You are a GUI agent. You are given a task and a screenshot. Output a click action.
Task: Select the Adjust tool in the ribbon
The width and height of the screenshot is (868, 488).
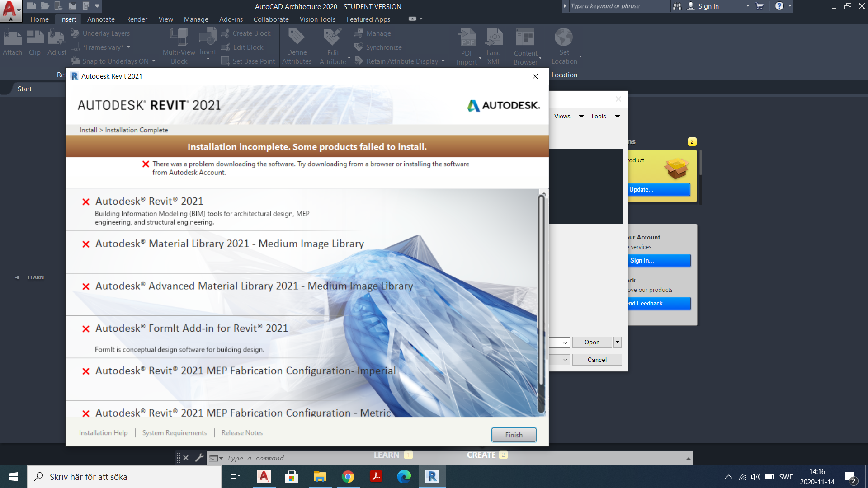pos(57,42)
